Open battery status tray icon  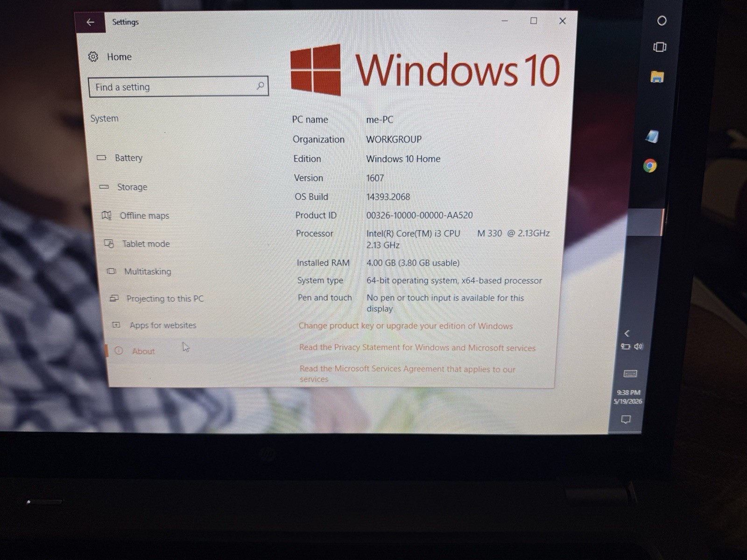[625, 346]
